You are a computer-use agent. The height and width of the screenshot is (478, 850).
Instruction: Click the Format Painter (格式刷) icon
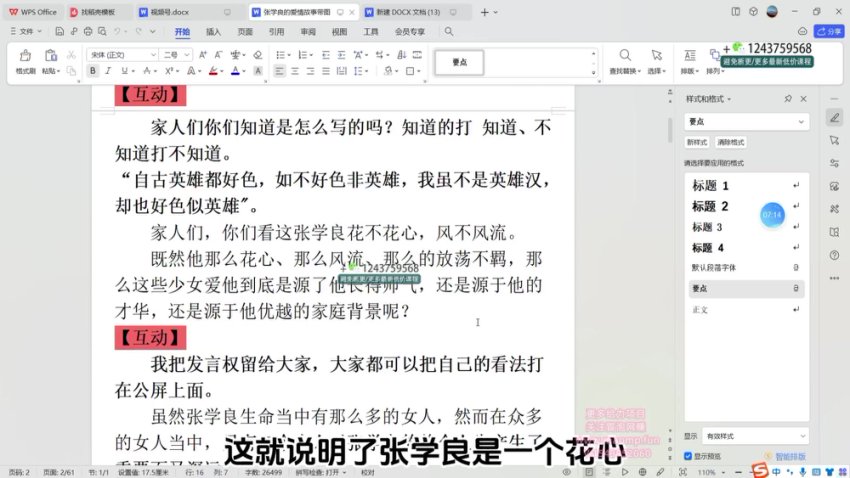pyautogui.click(x=25, y=59)
